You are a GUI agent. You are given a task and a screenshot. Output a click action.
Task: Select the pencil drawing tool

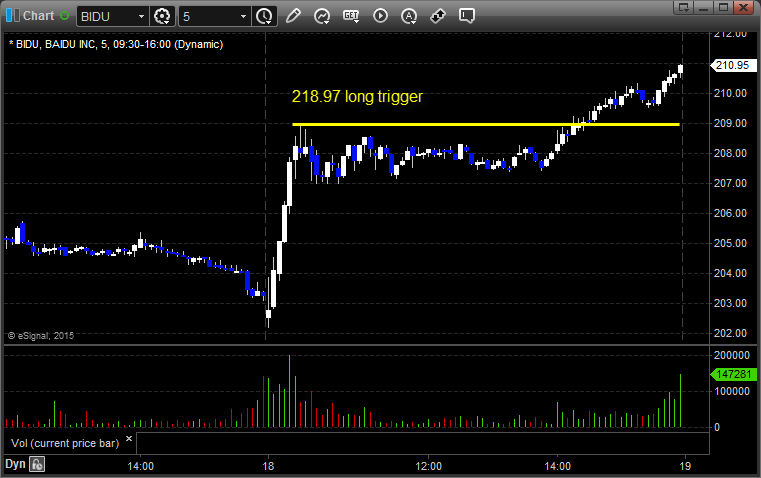tap(293, 16)
